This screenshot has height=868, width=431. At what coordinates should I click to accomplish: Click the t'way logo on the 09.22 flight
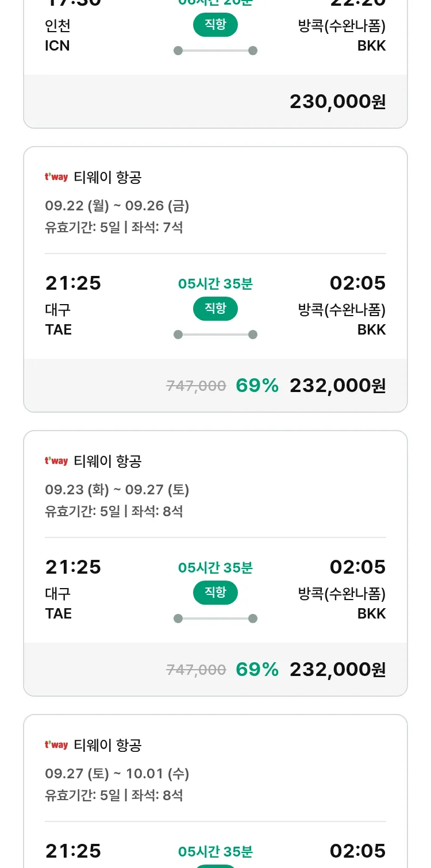(56, 177)
